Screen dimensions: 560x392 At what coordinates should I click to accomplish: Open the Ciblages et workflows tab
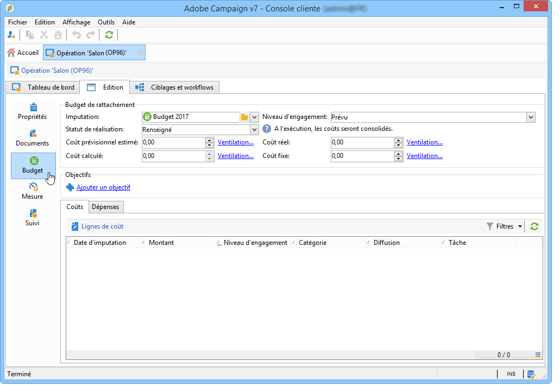click(175, 87)
